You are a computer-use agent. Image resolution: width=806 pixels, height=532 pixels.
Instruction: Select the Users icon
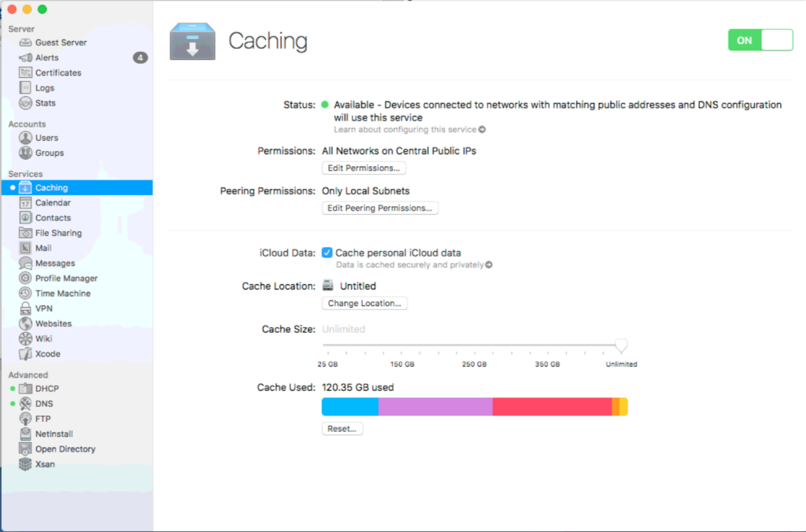click(25, 138)
